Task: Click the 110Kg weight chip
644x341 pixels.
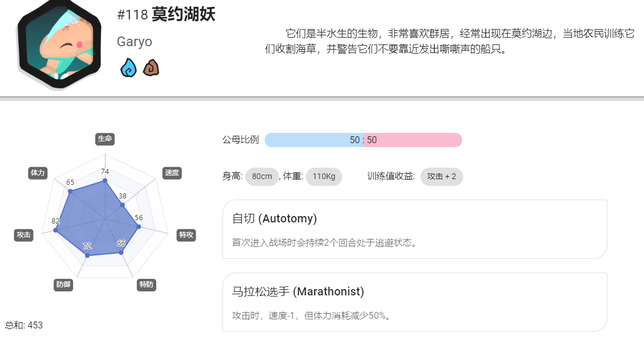Action: (x=324, y=176)
